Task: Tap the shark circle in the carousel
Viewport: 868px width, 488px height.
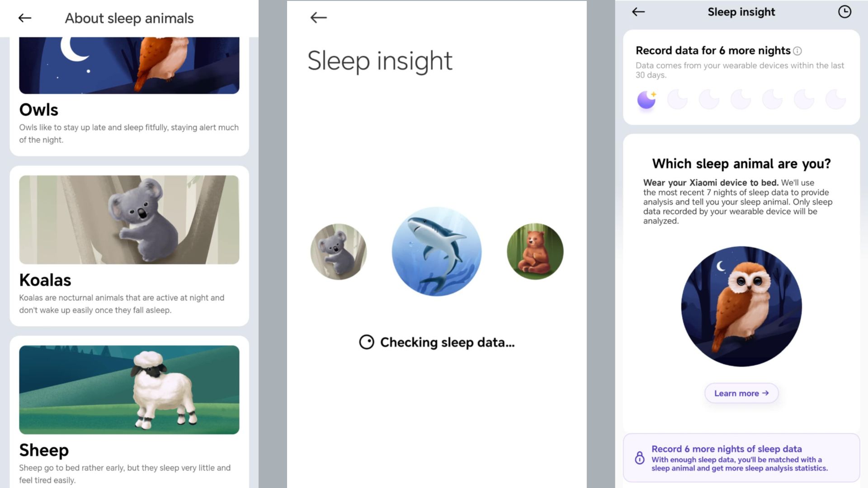Action: coord(437,251)
